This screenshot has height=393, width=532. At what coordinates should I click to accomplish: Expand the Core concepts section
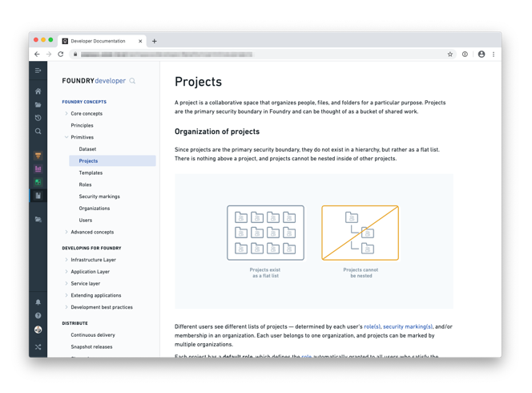click(x=66, y=113)
